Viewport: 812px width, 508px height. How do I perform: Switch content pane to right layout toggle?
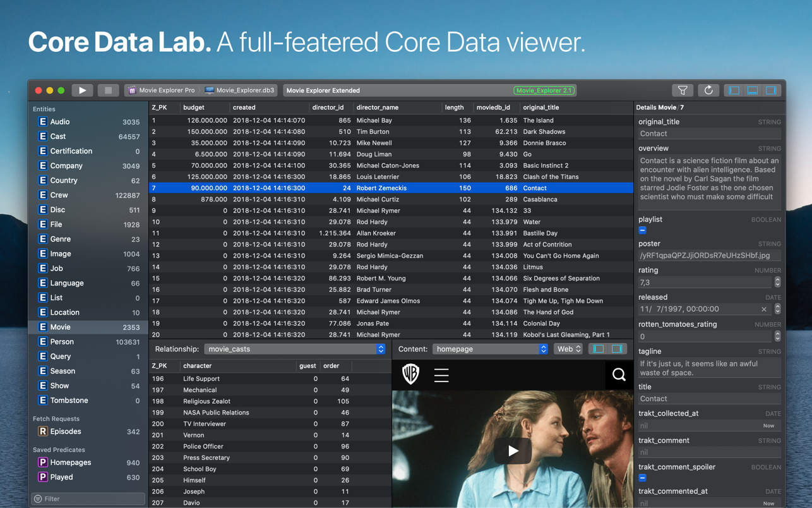tap(617, 349)
